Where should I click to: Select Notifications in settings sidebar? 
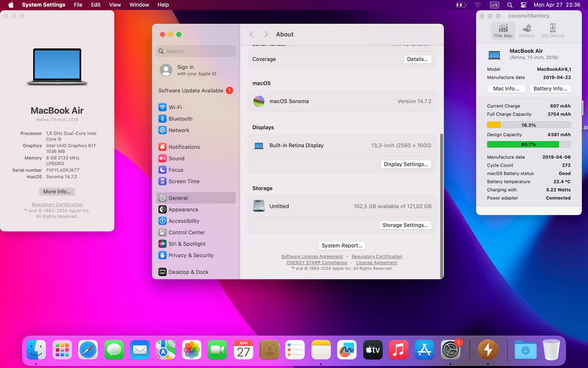[196, 147]
